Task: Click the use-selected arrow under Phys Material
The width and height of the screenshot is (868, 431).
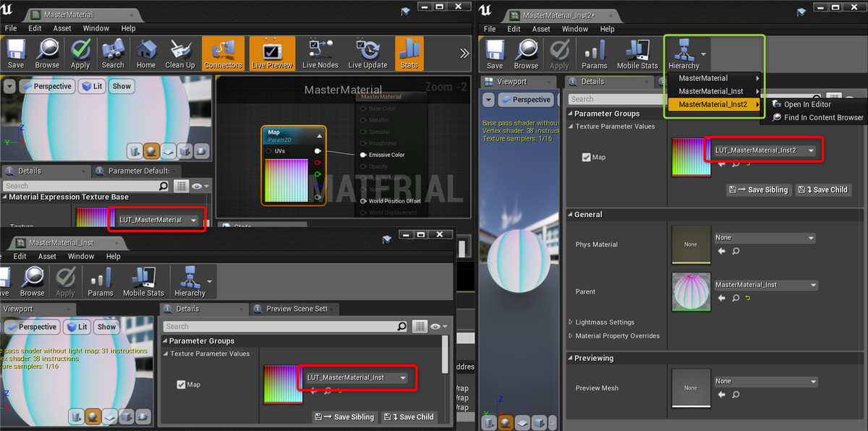Action: [x=721, y=251]
